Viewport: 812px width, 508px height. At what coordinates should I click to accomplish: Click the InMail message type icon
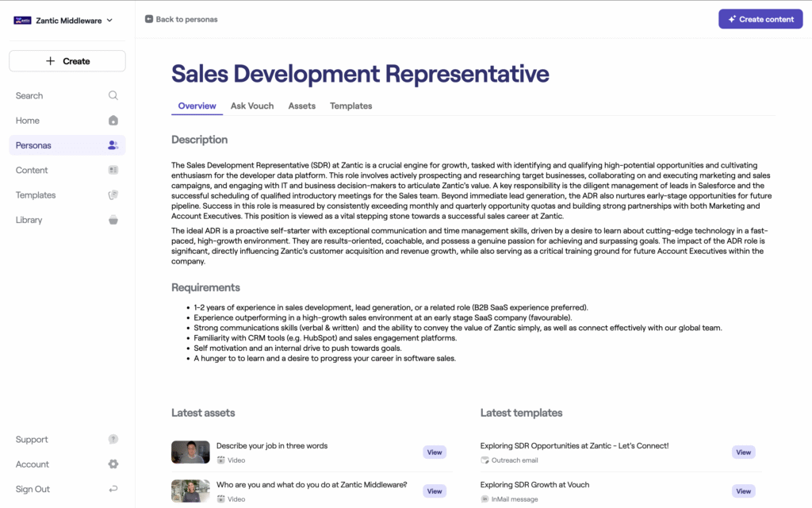click(485, 498)
